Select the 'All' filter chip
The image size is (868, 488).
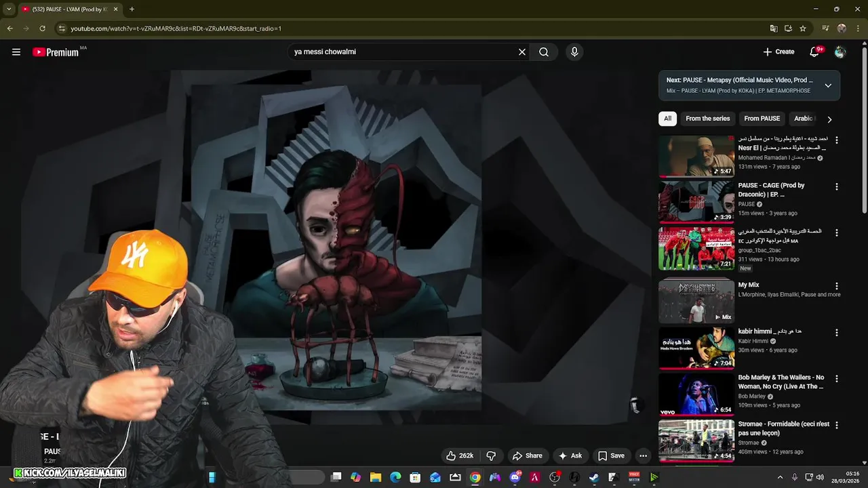coord(668,119)
